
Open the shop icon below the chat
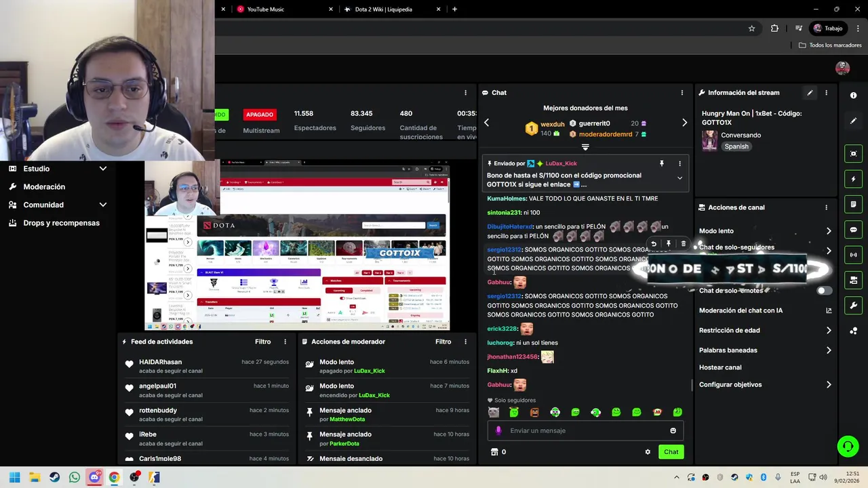[x=494, y=452]
